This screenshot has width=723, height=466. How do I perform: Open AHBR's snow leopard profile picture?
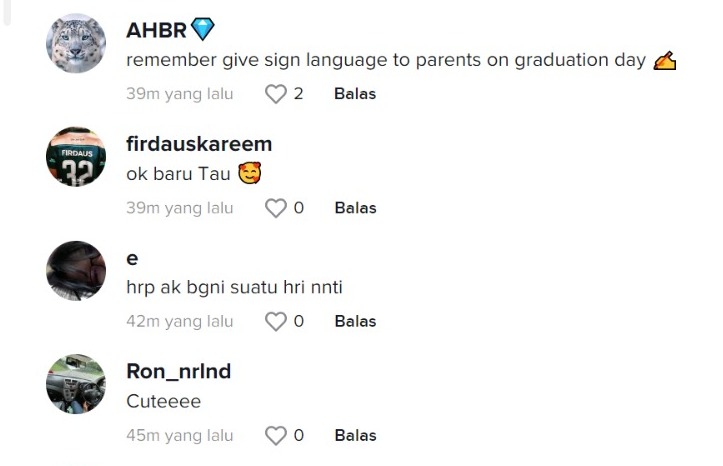point(76,44)
